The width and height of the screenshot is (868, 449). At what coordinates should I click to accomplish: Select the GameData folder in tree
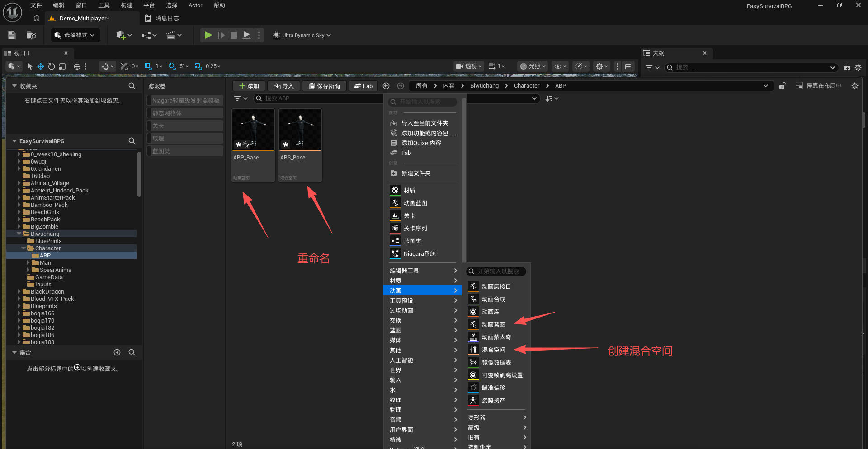[x=49, y=277]
